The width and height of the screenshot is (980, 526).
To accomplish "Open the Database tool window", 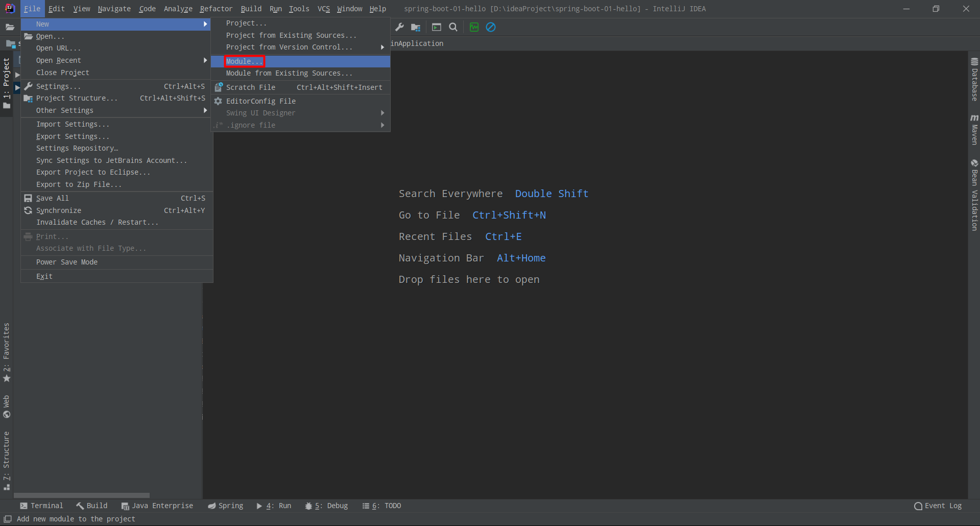I will pos(974,79).
